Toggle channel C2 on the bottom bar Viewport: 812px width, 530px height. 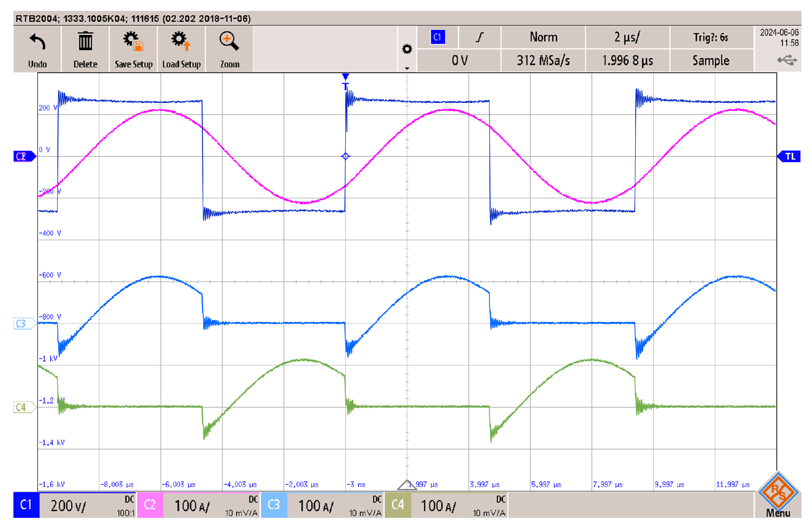150,505
